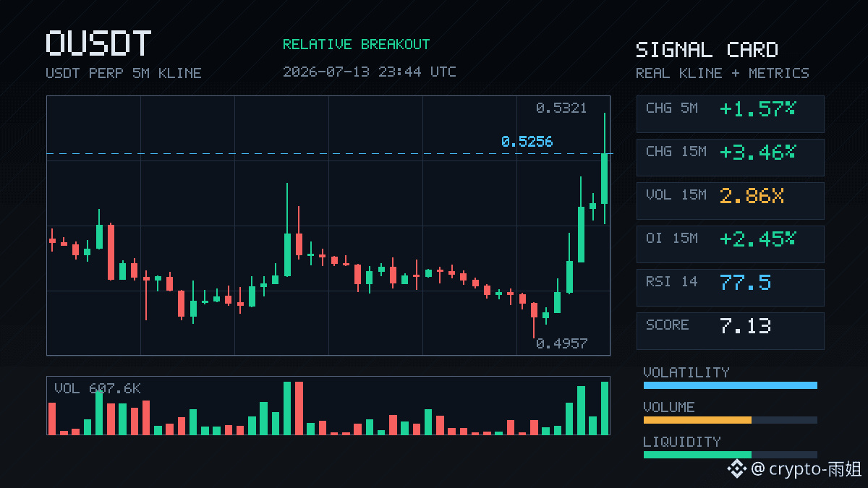
Task: Click the VOL 607.6K label
Action: pyautogui.click(x=98, y=388)
